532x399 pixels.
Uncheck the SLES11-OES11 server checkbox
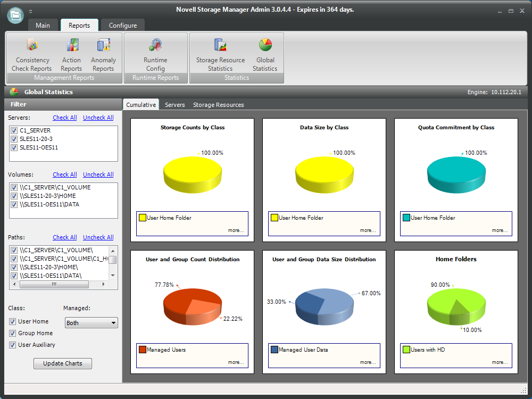coord(14,147)
